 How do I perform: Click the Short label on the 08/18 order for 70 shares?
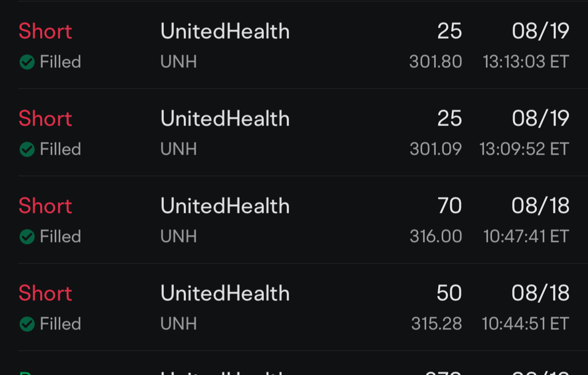pos(45,206)
